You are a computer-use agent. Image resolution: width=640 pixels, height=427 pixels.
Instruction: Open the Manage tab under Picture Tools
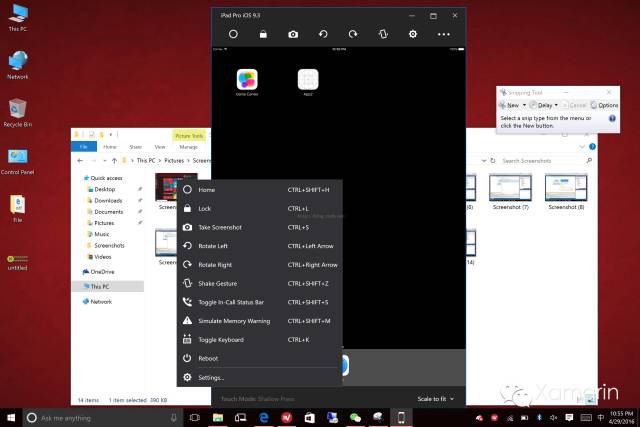(x=188, y=147)
